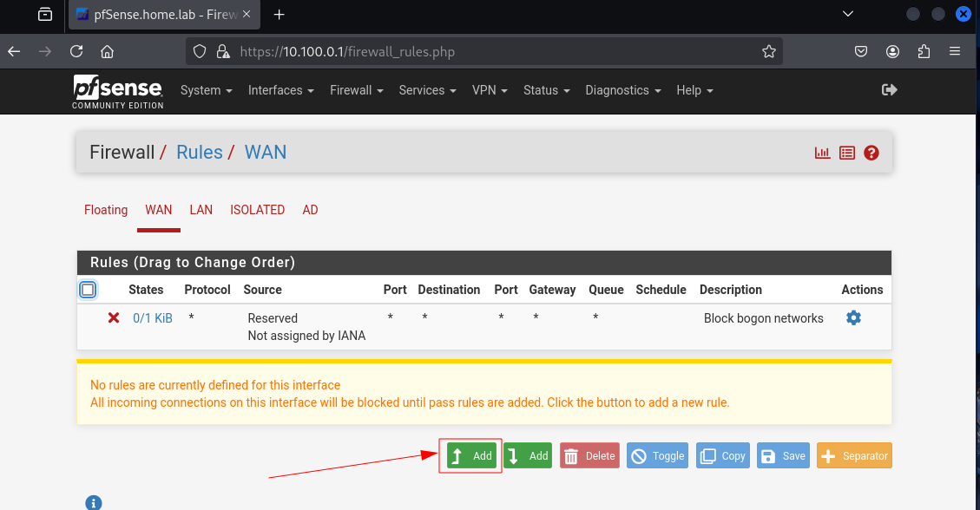This screenshot has width=980, height=510.
Task: Expand the VPN menu
Action: click(490, 90)
